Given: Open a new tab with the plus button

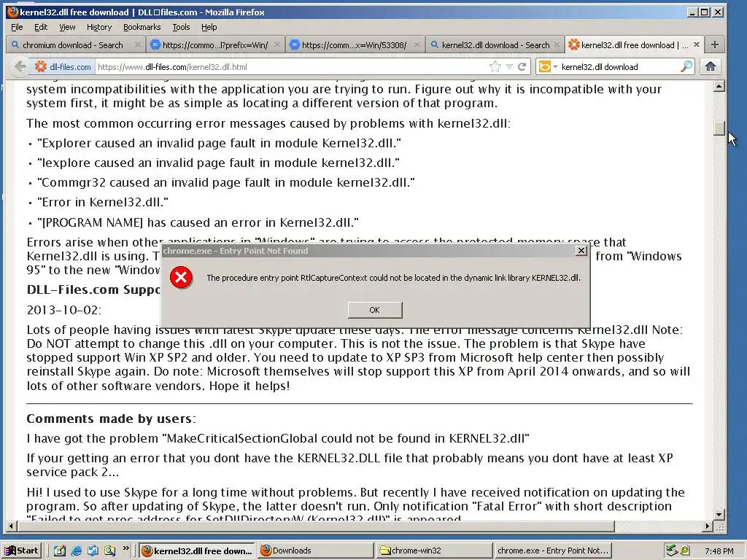Looking at the screenshot, I should [715, 44].
